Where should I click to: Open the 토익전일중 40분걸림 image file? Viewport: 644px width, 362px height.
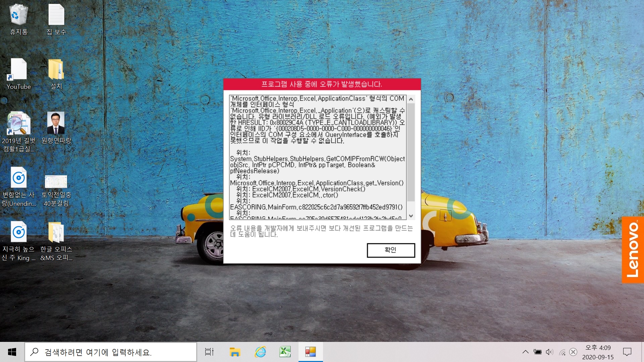(x=56, y=181)
